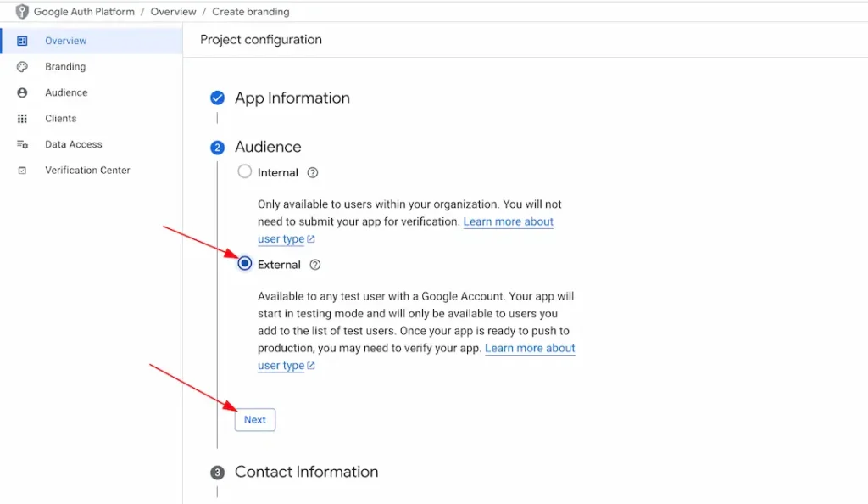The image size is (868, 504).
Task: Click the Google Auth Platform shield icon
Action: click(x=22, y=12)
